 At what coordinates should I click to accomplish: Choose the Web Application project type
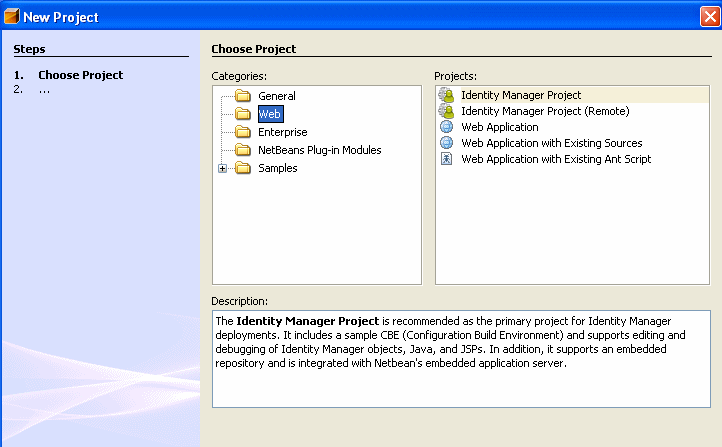pyautogui.click(x=500, y=127)
